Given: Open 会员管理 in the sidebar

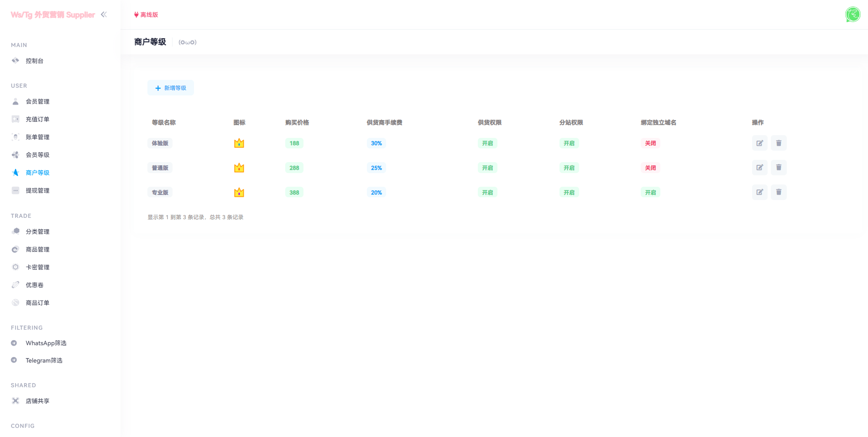Looking at the screenshot, I should 37,101.
